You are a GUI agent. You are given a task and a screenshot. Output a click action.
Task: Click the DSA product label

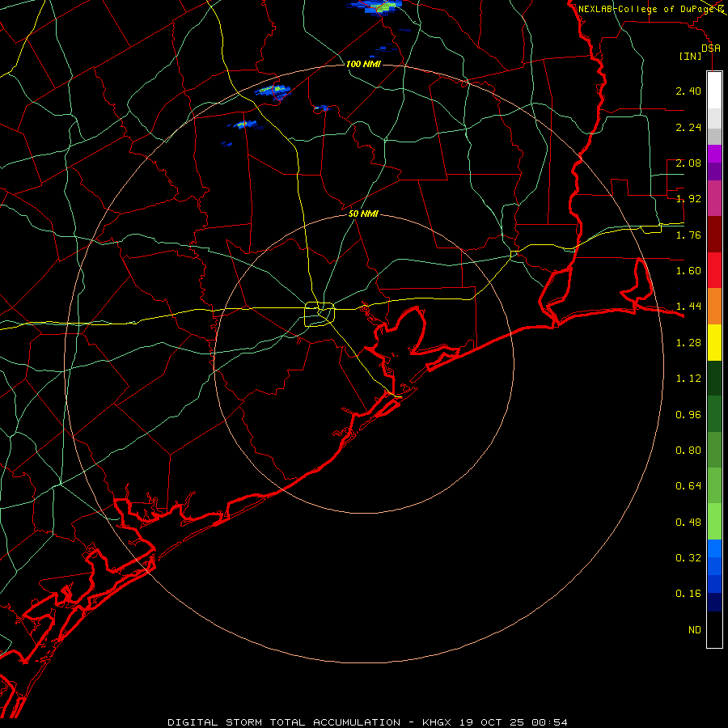710,48
